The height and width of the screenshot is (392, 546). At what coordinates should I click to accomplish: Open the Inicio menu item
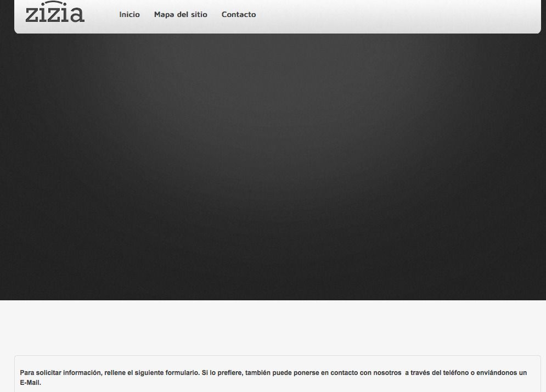pyautogui.click(x=130, y=15)
